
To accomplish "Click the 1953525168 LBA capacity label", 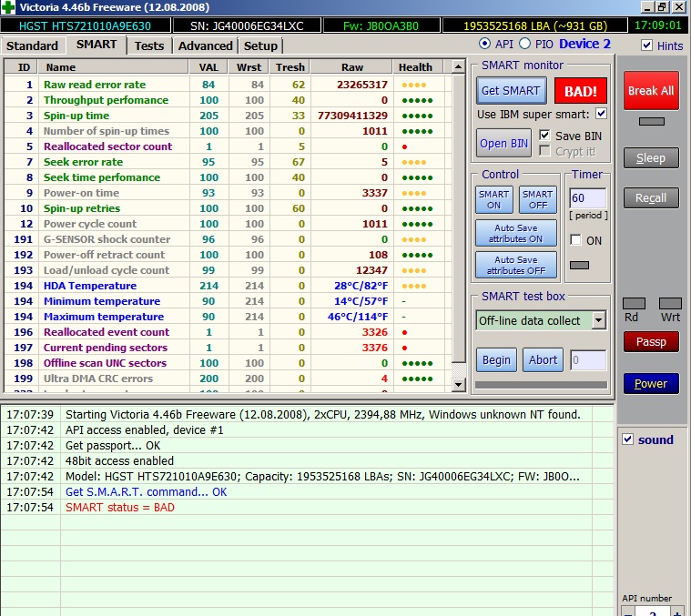I will tap(535, 26).
